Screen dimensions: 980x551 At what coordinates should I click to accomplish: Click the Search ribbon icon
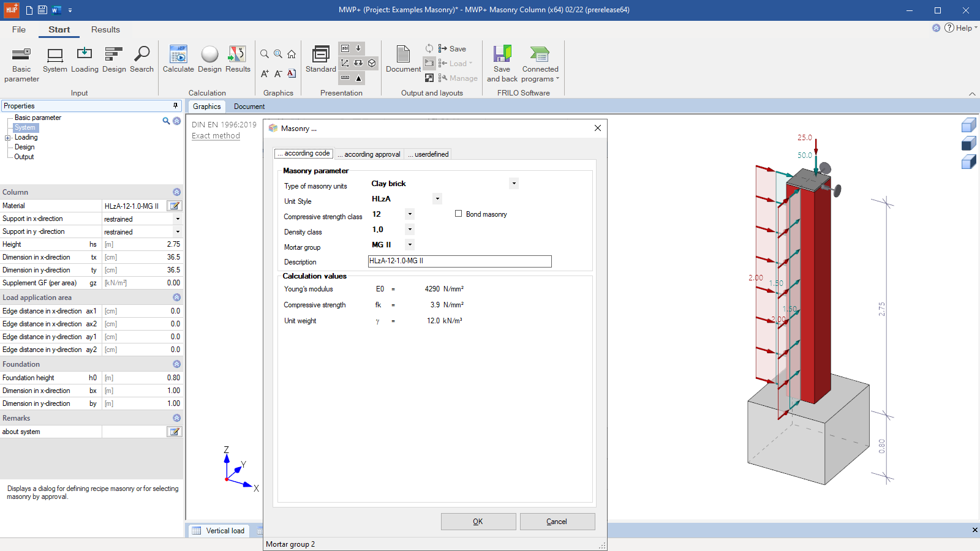tap(141, 59)
